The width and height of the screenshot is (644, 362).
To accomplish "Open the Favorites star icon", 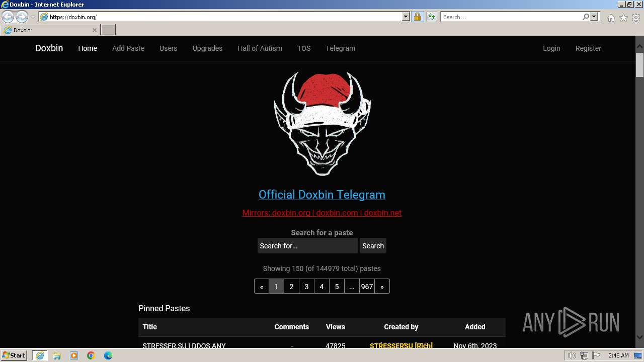I will point(623,18).
